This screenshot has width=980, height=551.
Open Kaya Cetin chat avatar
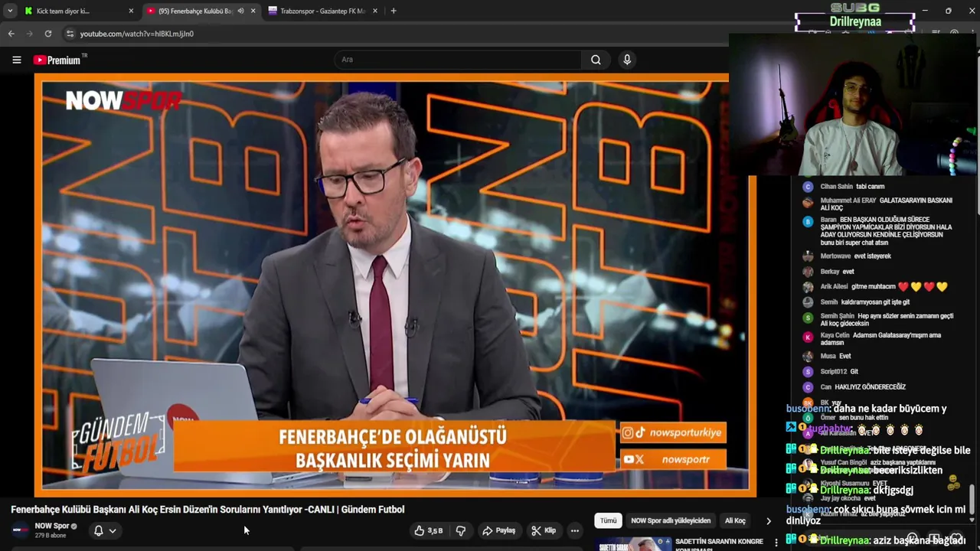click(x=808, y=337)
